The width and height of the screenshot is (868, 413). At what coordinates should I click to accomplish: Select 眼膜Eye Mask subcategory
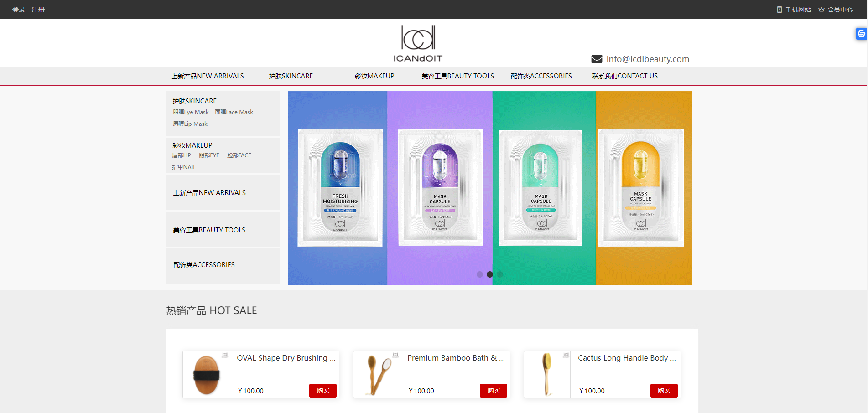coord(191,112)
